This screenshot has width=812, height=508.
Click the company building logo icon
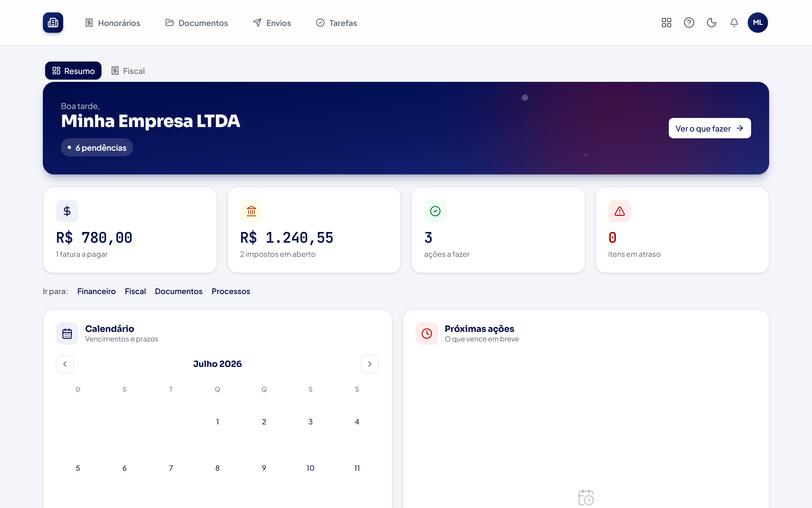pos(53,23)
